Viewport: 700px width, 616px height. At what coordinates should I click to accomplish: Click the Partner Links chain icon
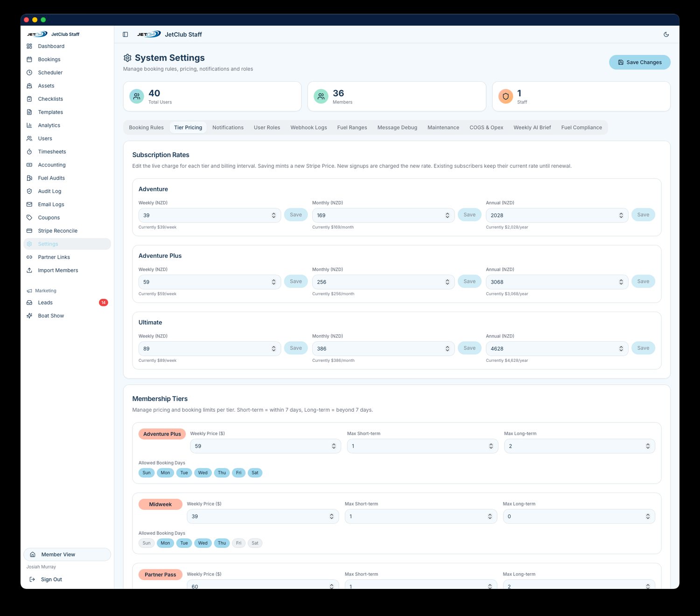pos(29,257)
